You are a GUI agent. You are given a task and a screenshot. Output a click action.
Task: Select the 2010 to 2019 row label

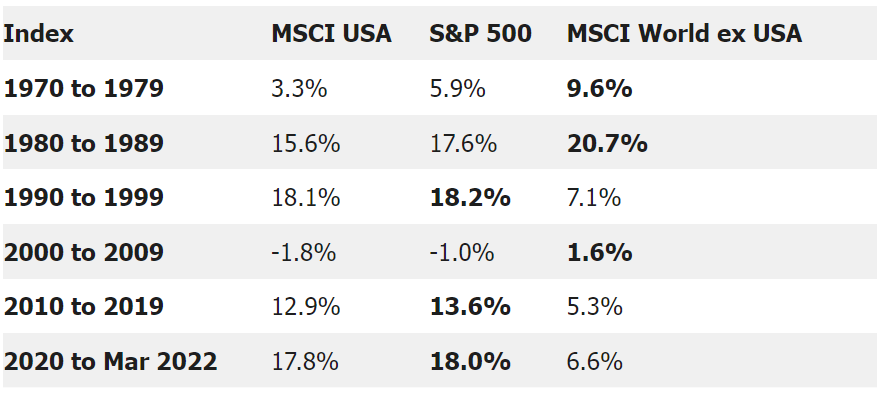coord(83,307)
